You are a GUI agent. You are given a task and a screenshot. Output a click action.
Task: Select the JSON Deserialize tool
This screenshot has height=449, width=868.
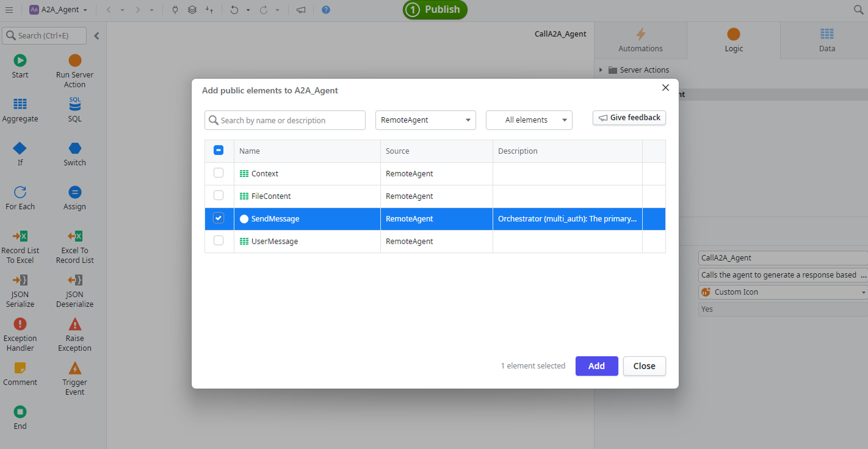[74, 290]
